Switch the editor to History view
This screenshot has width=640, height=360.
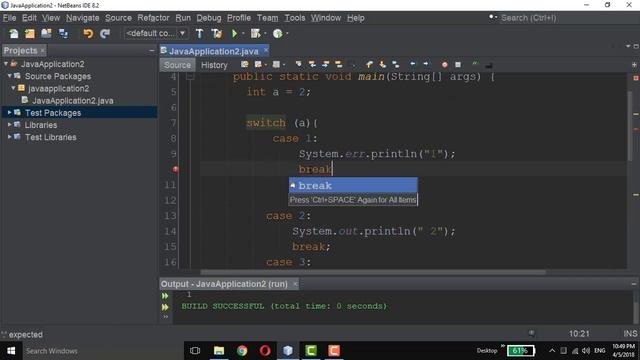[214, 65]
